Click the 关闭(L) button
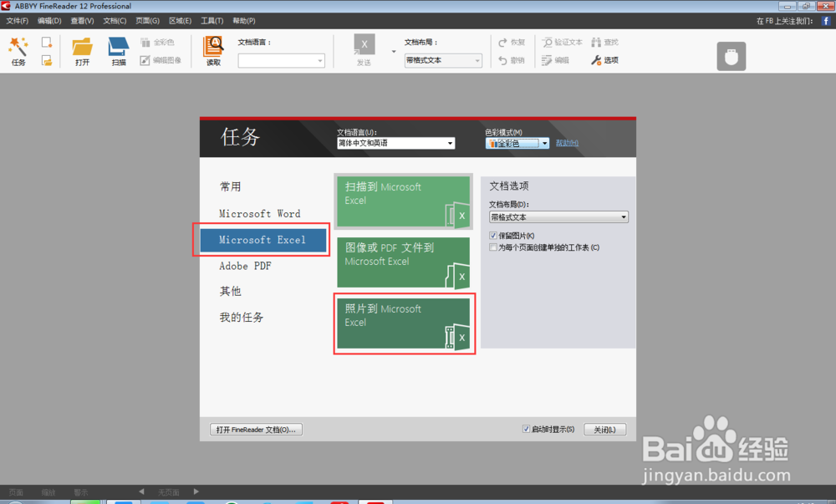 pyautogui.click(x=604, y=430)
